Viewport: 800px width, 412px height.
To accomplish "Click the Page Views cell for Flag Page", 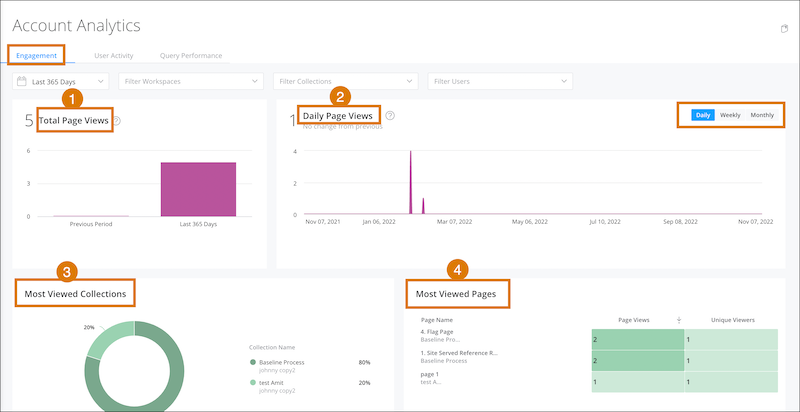I will [x=638, y=339].
